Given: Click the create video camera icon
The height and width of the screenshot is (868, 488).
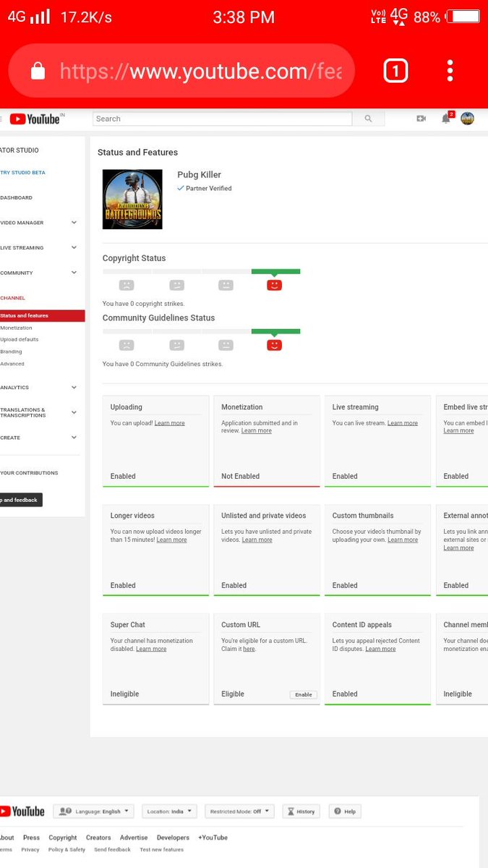Looking at the screenshot, I should point(421,119).
